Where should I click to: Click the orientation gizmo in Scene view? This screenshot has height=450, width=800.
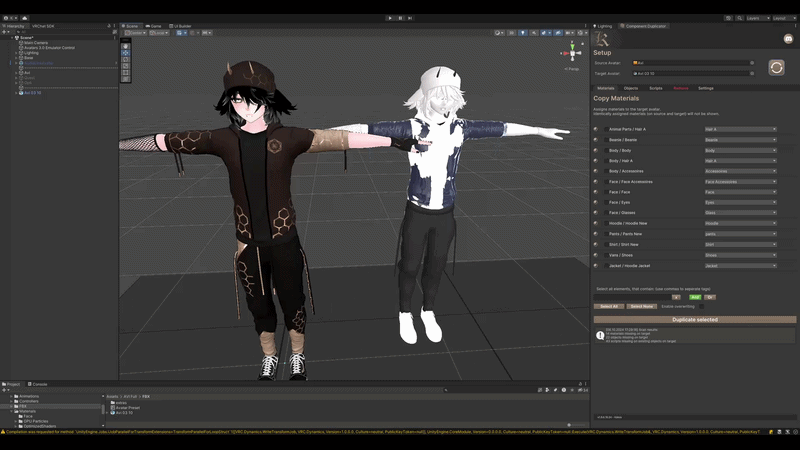click(x=572, y=53)
